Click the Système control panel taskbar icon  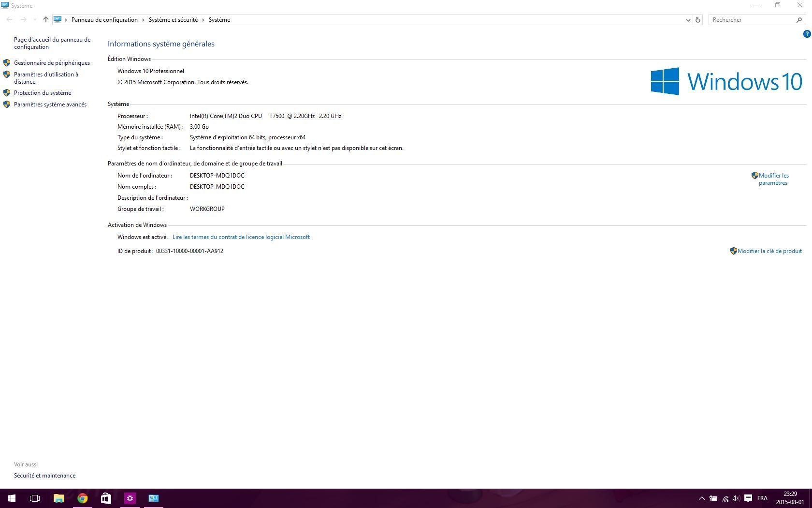[x=153, y=498]
